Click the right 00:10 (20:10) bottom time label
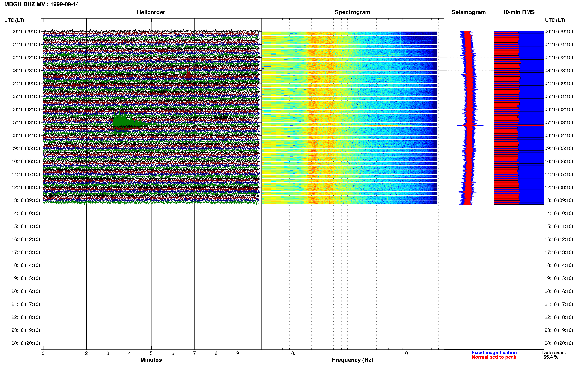The height and width of the screenshot is (368, 588). (x=559, y=343)
